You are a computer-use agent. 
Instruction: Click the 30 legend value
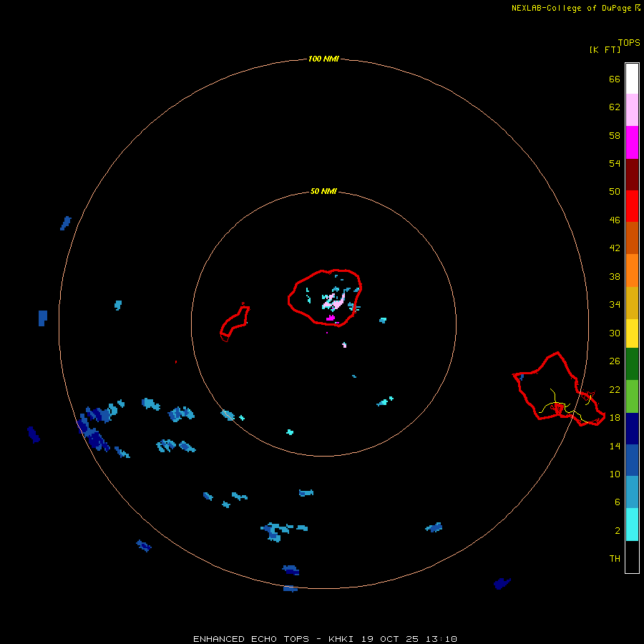(x=615, y=333)
